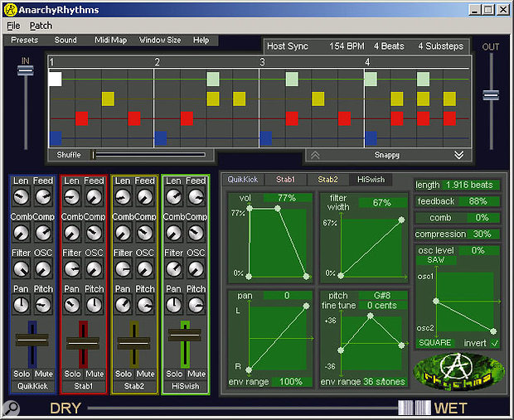Image resolution: width=514 pixels, height=420 pixels.
Task: Open the Snappy preset name selector
Action: [387, 155]
